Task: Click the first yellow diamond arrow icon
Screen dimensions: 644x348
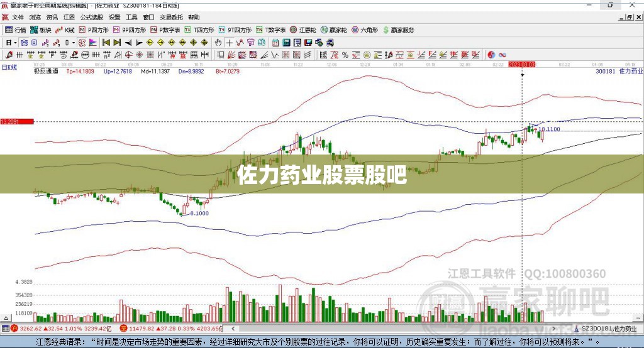Action: click(150, 43)
